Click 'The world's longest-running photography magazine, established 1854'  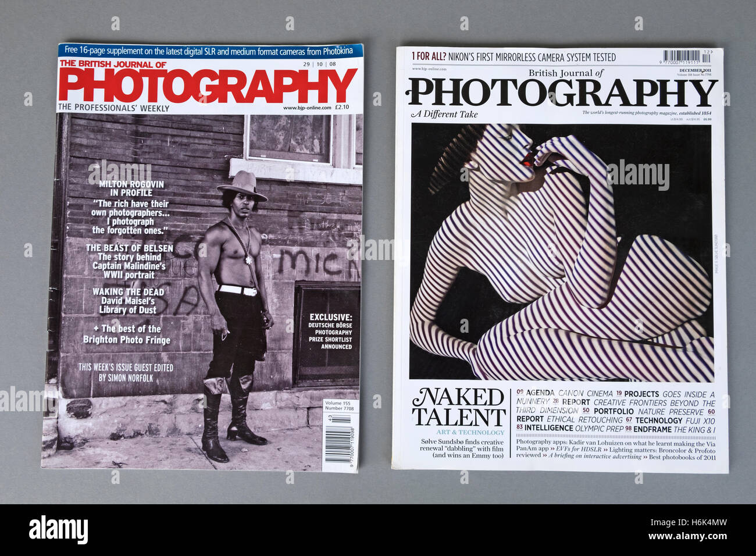(647, 112)
